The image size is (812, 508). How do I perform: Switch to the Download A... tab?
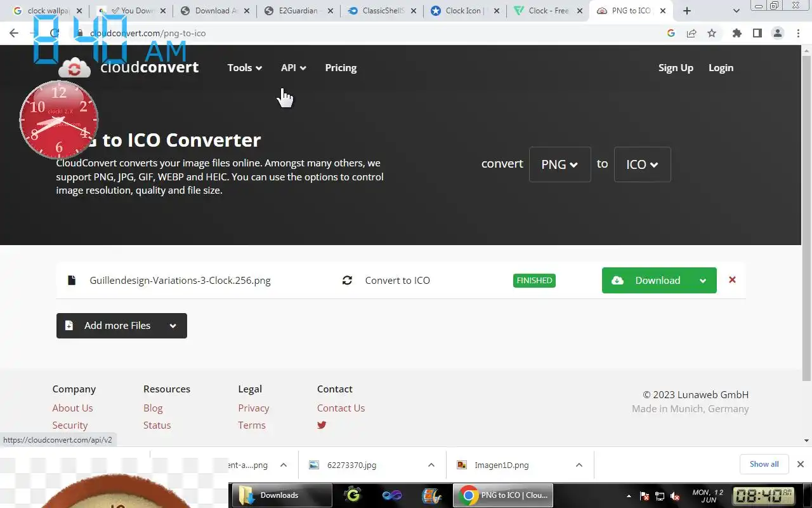click(214, 11)
